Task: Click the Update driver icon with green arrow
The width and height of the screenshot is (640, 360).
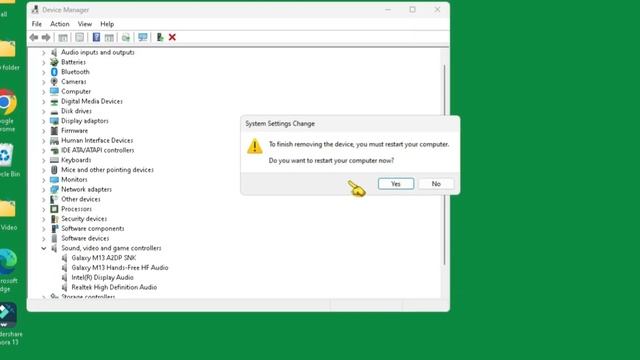Action: point(160,38)
